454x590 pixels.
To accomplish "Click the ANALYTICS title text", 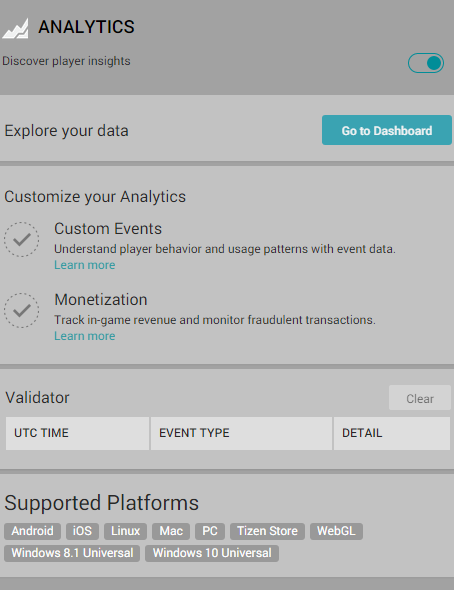I will coord(87,27).
